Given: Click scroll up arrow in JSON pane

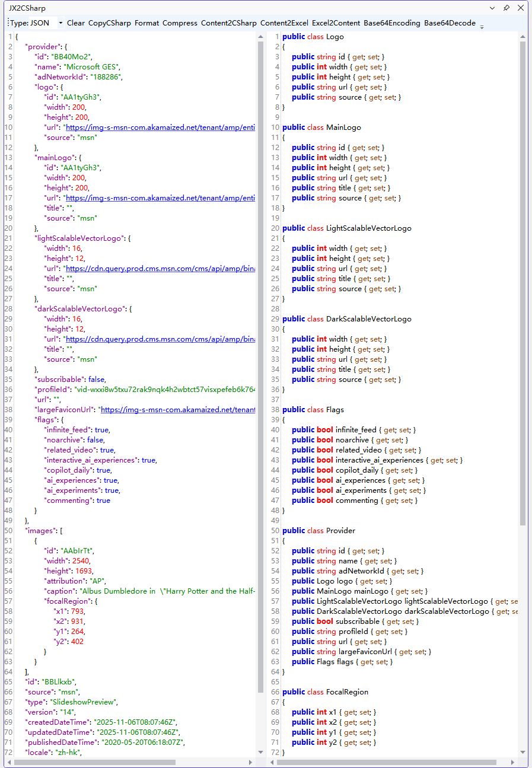Looking at the screenshot, I should click(x=261, y=37).
